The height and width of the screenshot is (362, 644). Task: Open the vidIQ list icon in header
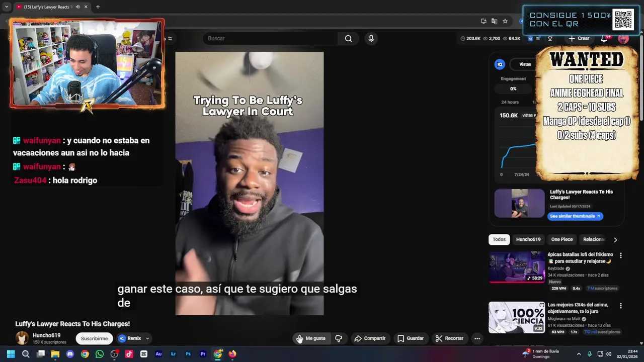(x=538, y=39)
